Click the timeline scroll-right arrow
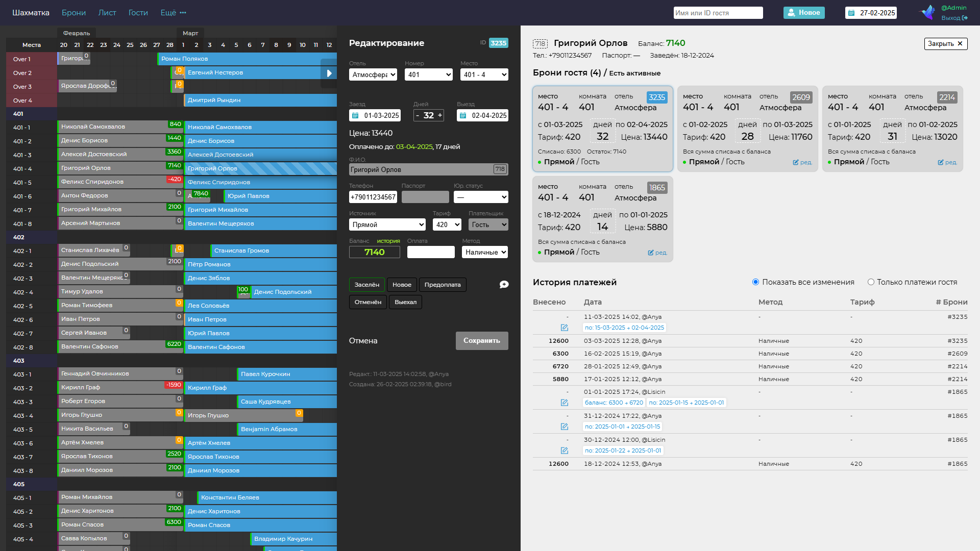This screenshot has height=551, width=980. pyautogui.click(x=329, y=73)
